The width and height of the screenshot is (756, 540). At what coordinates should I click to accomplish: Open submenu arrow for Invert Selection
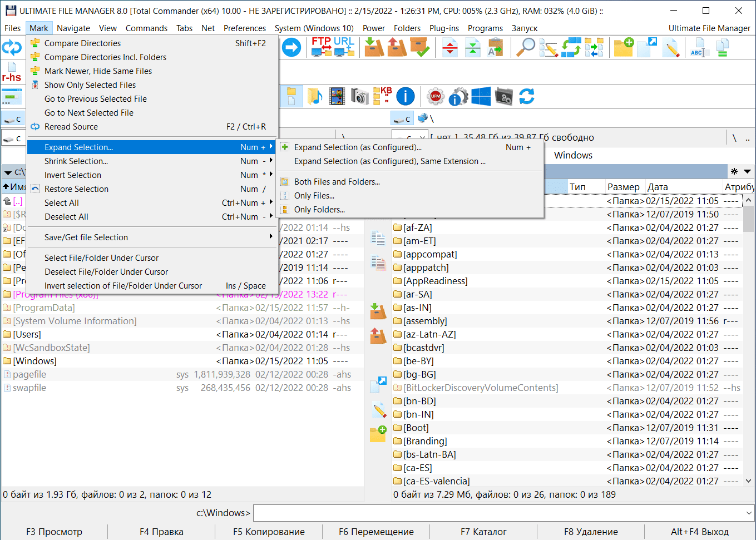coord(271,175)
